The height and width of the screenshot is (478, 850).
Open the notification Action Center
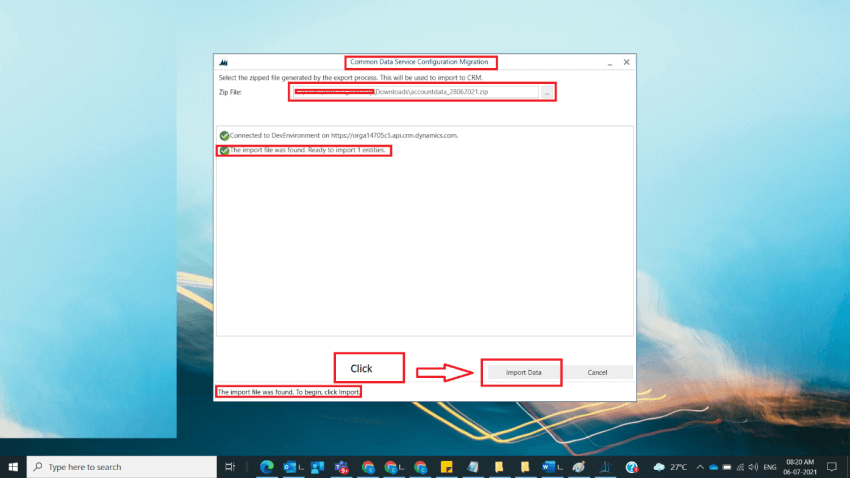click(x=832, y=467)
